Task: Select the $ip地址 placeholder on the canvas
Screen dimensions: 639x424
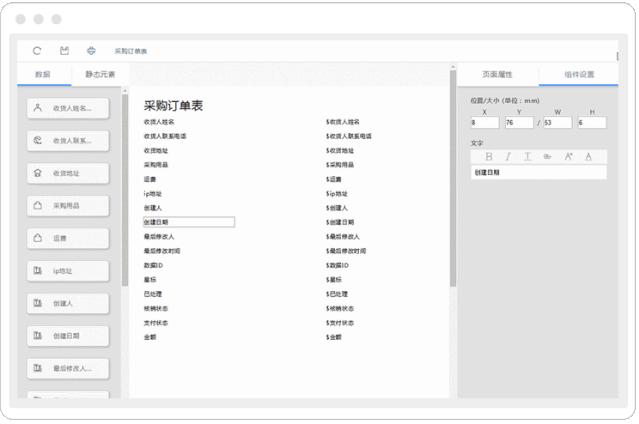Action: [337, 194]
